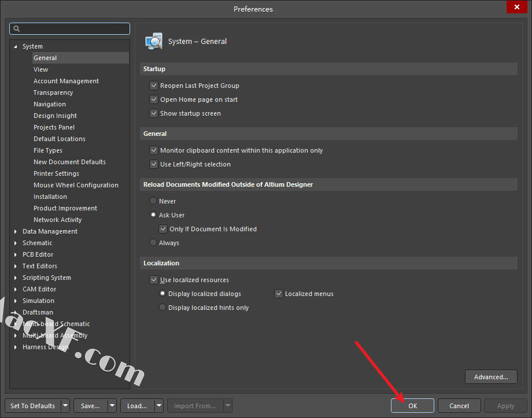The height and width of the screenshot is (418, 532).
Task: Expand the Data Management node
Action: 15,231
